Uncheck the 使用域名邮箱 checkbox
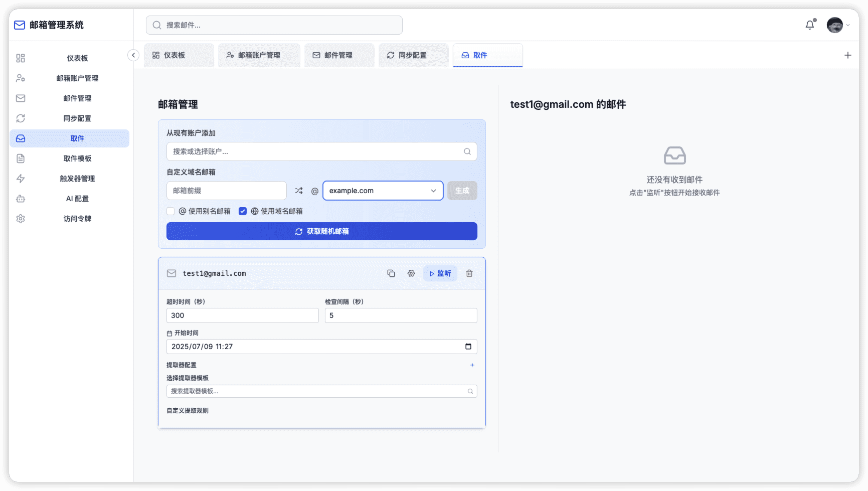The image size is (868, 491). [243, 211]
